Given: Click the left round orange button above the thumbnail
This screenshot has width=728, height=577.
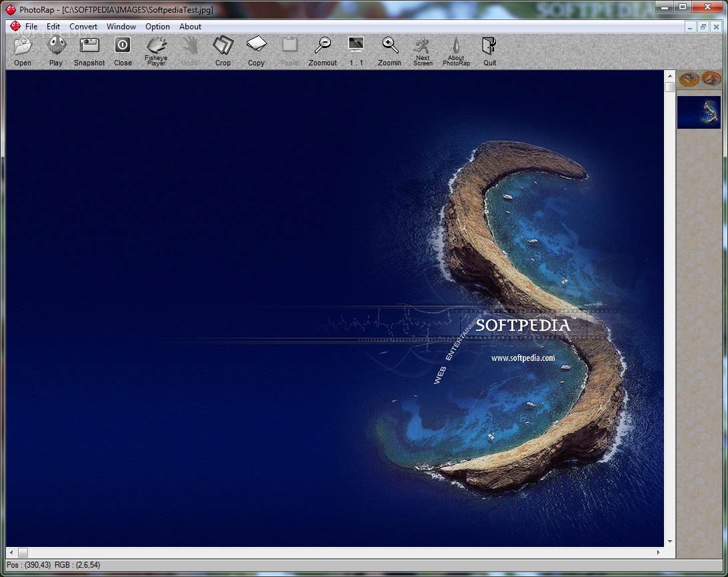Looking at the screenshot, I should [689, 79].
